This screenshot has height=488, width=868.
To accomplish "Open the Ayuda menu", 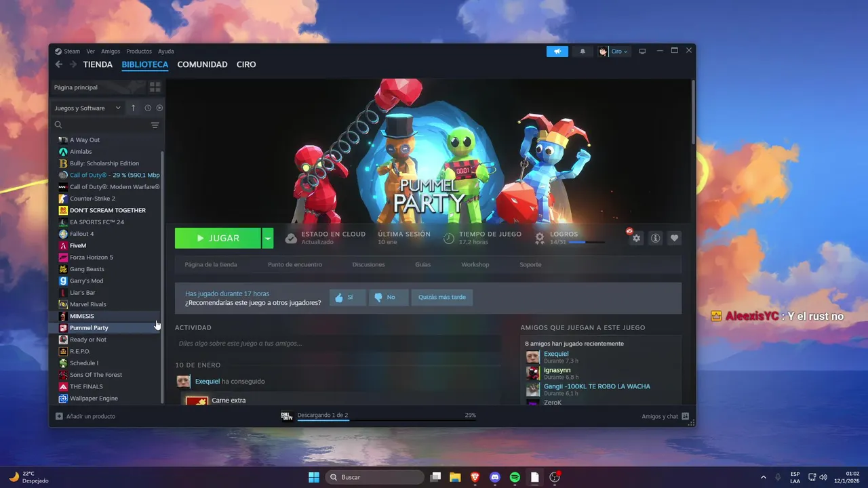I will coord(166,52).
